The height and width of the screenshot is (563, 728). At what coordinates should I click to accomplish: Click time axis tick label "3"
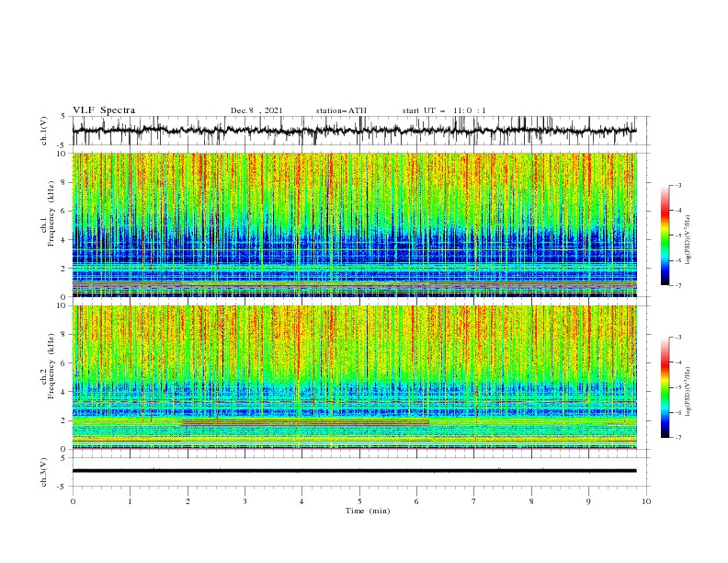(x=245, y=501)
